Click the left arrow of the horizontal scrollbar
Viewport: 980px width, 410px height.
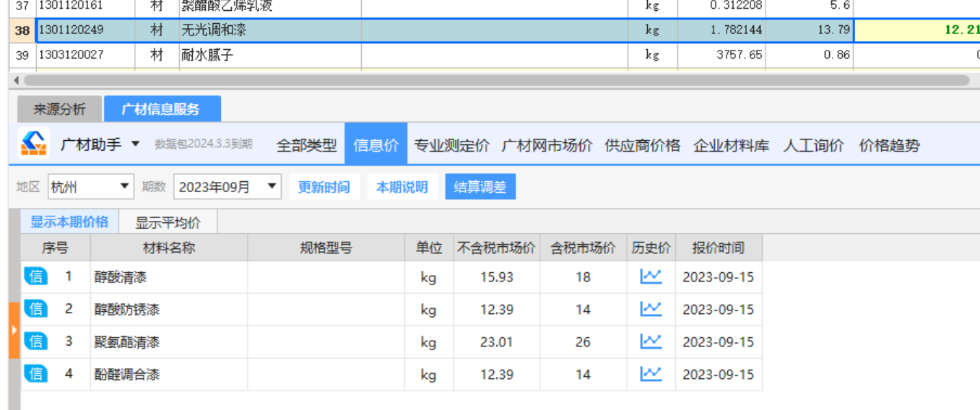(16, 80)
